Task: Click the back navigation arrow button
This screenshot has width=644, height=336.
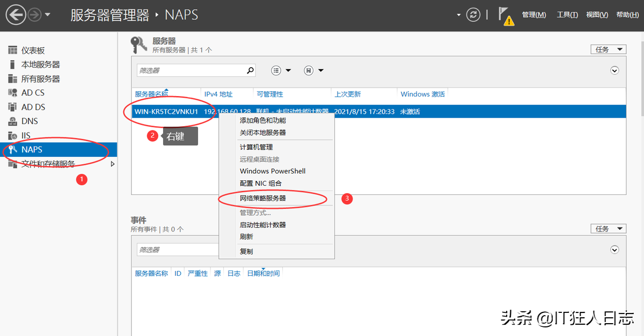Action: tap(16, 14)
